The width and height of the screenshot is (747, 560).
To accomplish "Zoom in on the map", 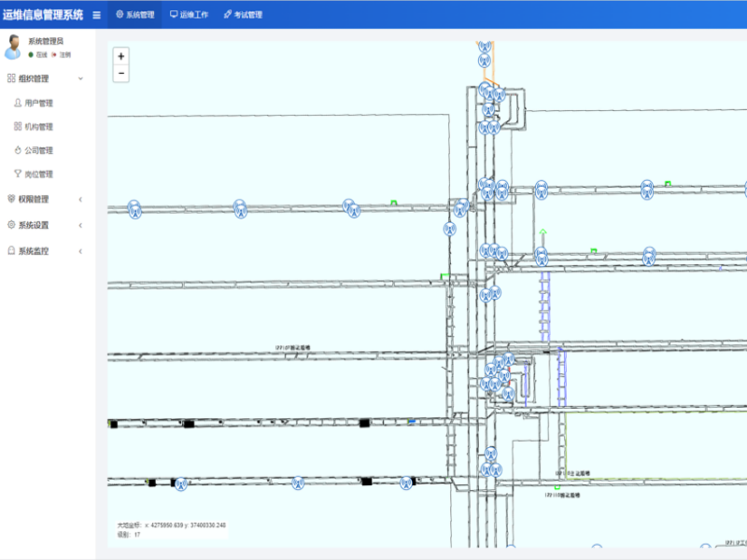I will coord(121,56).
